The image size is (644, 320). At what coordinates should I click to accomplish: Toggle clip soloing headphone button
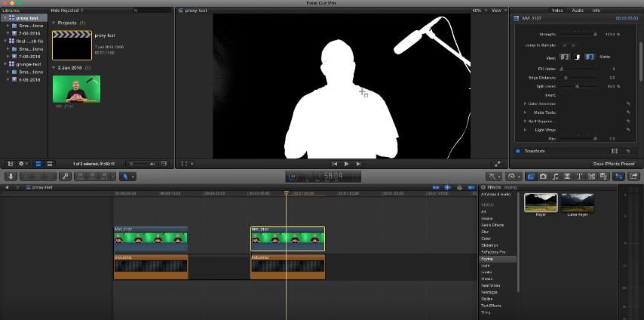click(459, 188)
